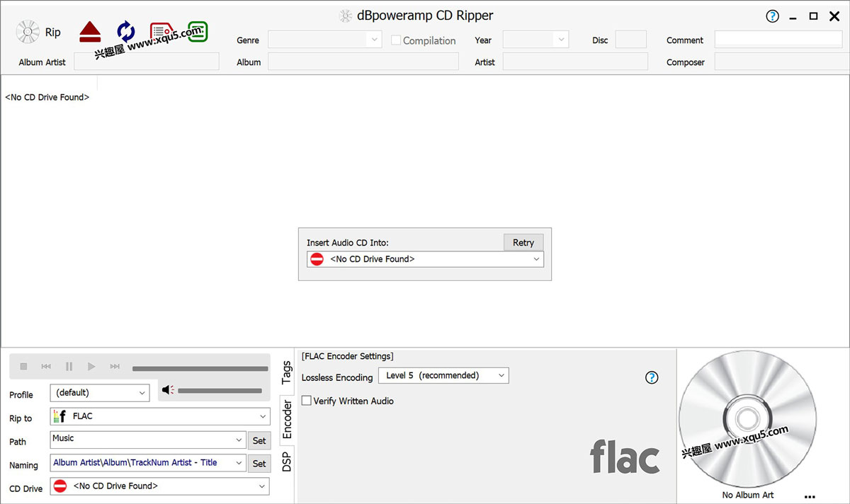Viewport: 850px width, 504px height.
Task: Click the Album Artist input field
Action: (x=147, y=62)
